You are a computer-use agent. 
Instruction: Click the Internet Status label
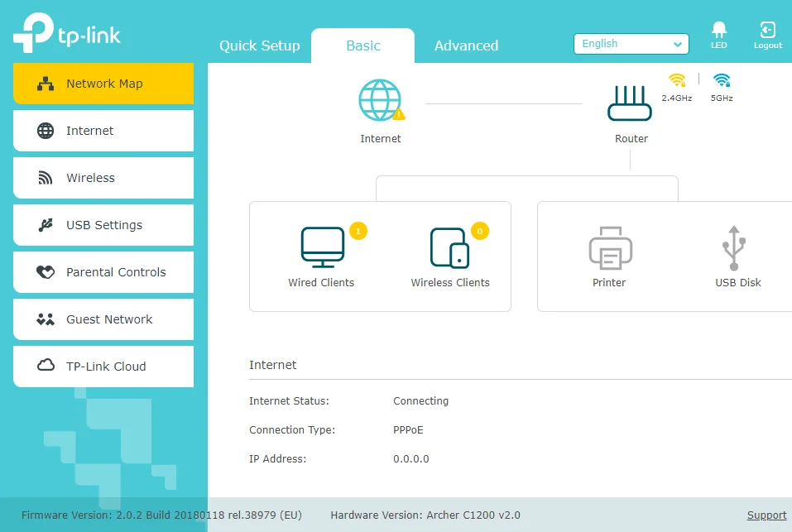(289, 400)
